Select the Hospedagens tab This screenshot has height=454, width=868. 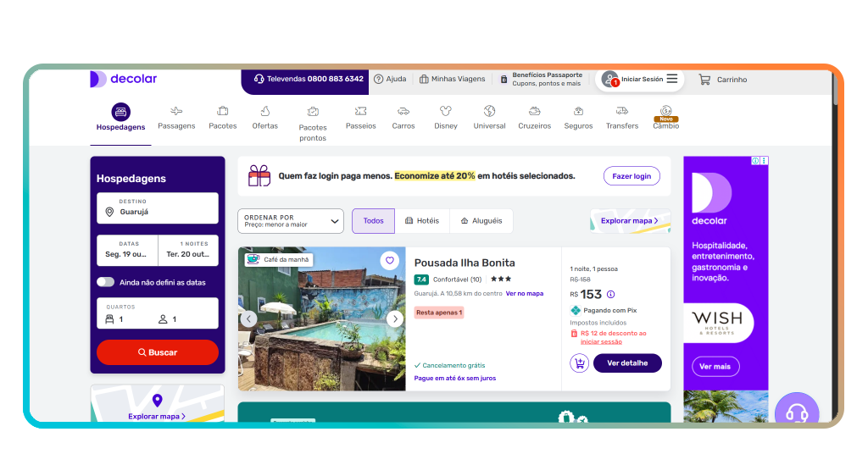(x=120, y=117)
